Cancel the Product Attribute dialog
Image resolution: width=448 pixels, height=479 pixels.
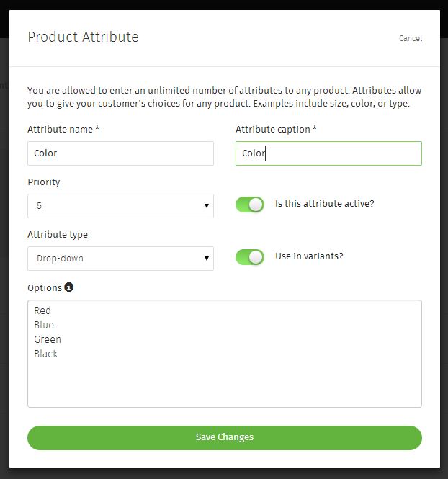411,38
